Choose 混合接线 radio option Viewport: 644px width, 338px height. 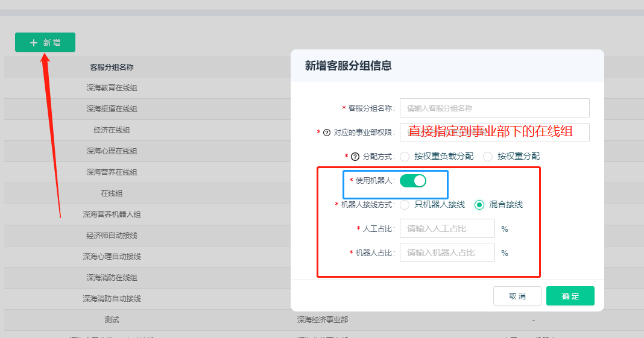[x=479, y=205]
